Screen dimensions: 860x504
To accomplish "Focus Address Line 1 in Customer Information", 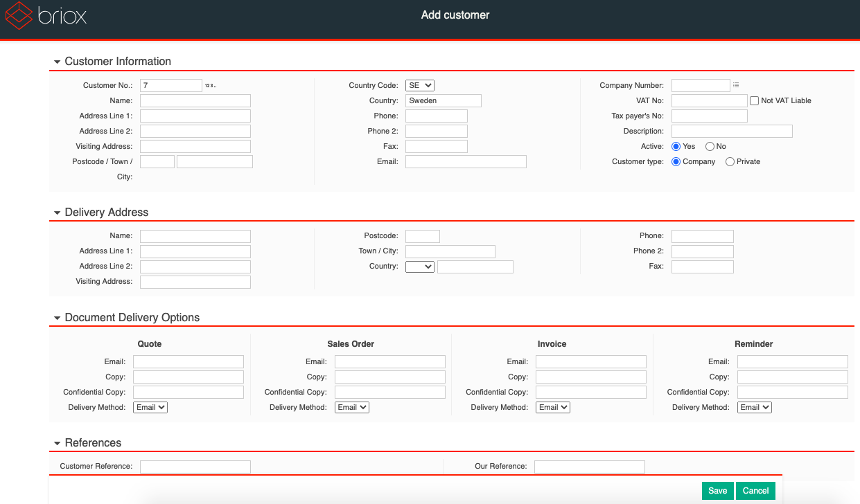I will pos(195,116).
